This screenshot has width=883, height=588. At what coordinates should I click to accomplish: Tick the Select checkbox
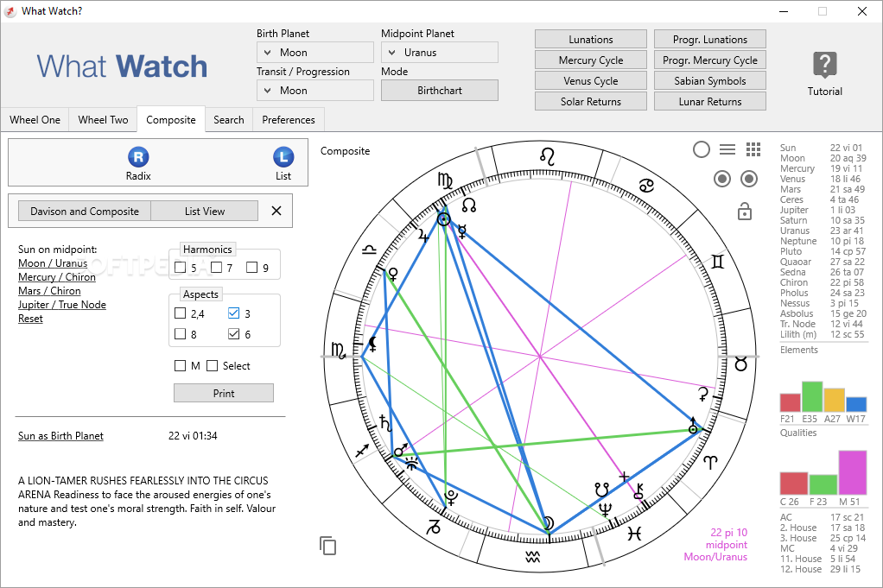[213, 366]
